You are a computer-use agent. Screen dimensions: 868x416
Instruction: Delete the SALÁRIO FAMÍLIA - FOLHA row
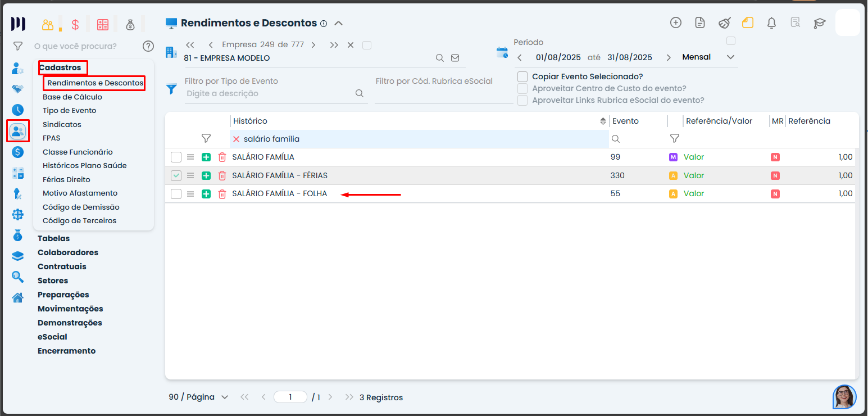click(222, 194)
